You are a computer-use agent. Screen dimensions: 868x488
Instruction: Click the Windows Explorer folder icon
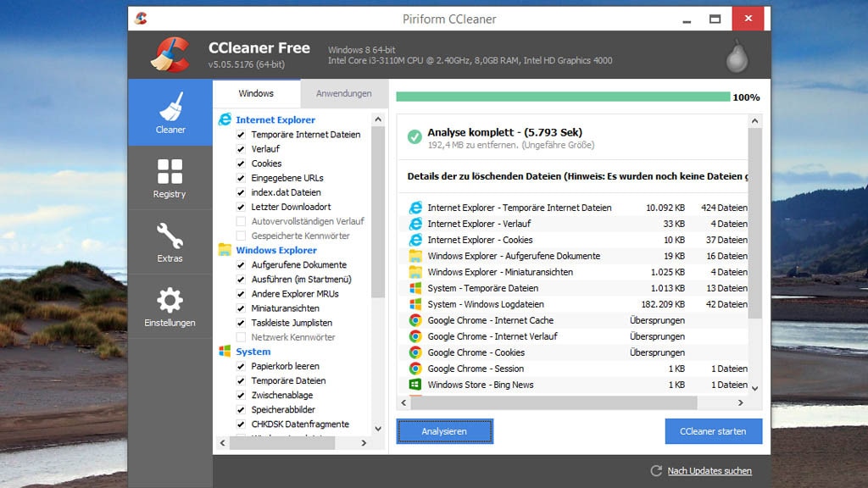(225, 250)
